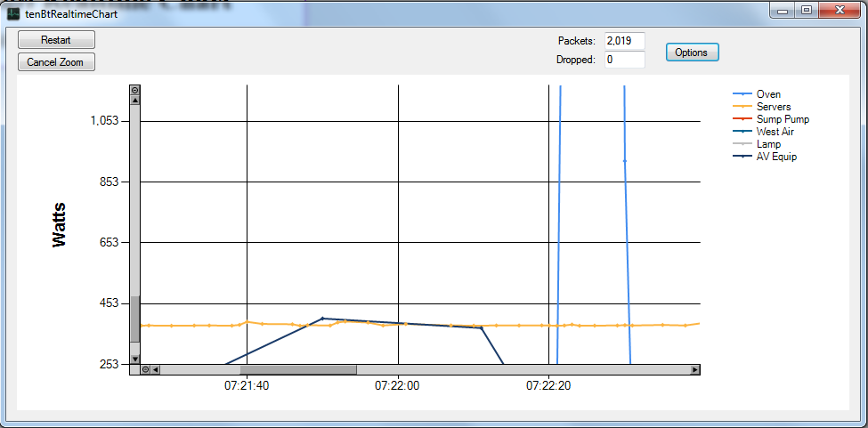Viewport: 868px width, 428px height.
Task: Select Oven in the chart legend
Action: (768, 94)
